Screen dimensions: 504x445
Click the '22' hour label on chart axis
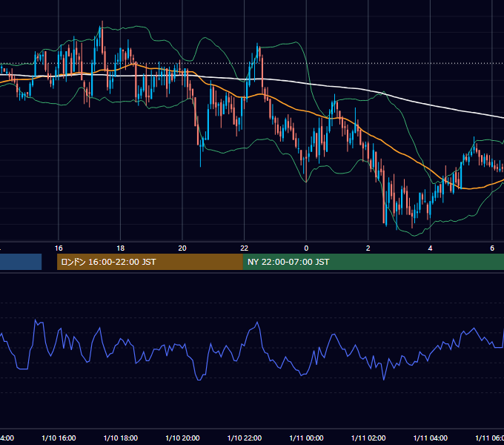(x=245, y=248)
